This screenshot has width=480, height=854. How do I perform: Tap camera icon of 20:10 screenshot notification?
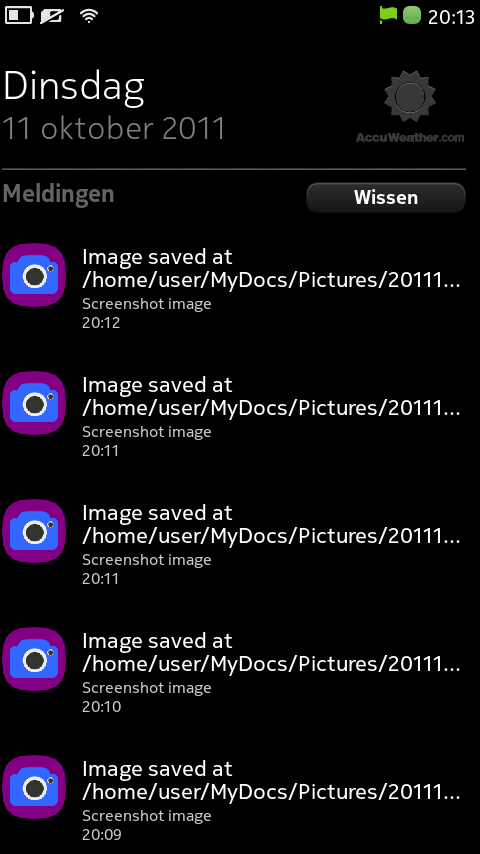34,659
